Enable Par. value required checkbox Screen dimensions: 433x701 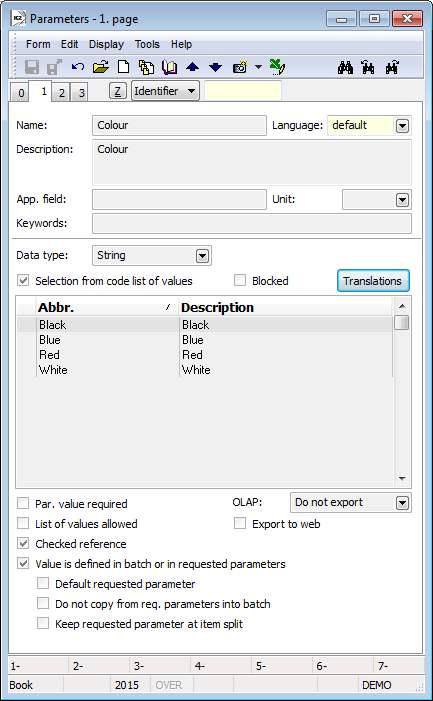(23, 503)
